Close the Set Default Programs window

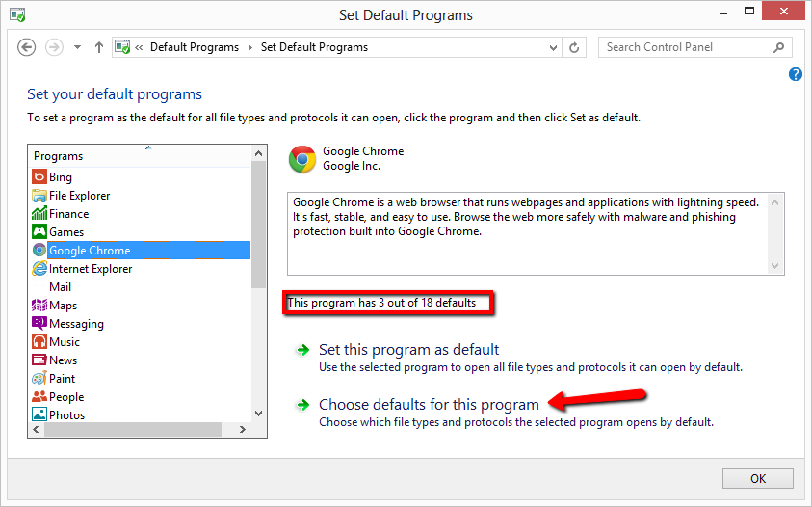[x=783, y=12]
